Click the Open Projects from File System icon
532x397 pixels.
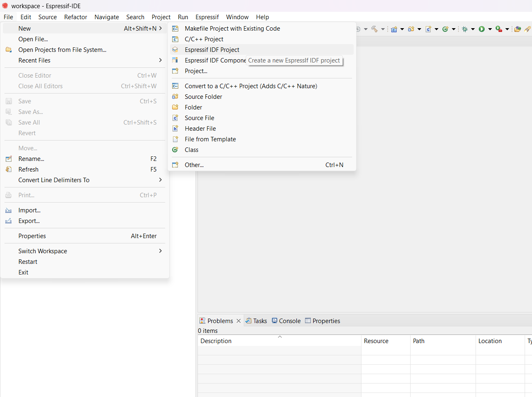[x=9, y=50]
